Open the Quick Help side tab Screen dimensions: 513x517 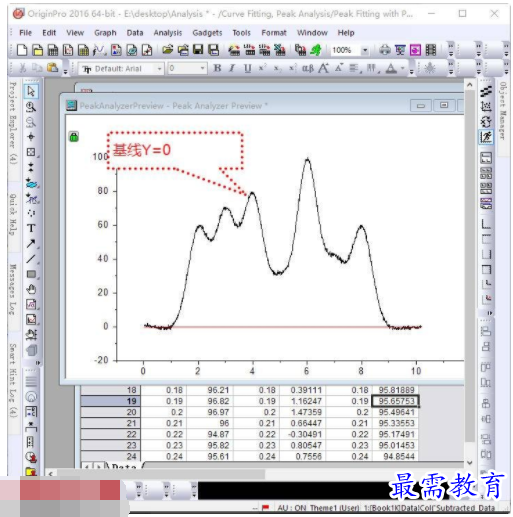pos(13,215)
